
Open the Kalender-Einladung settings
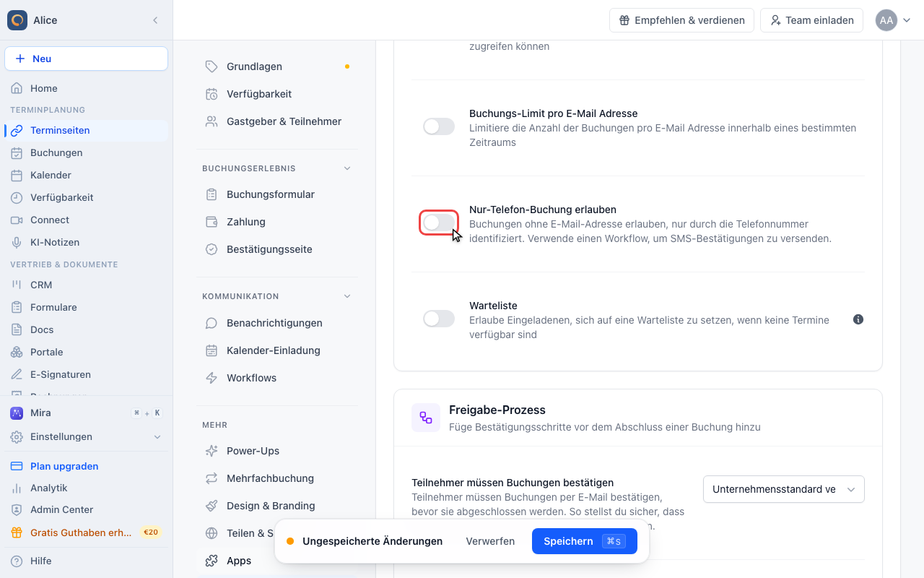click(277, 350)
